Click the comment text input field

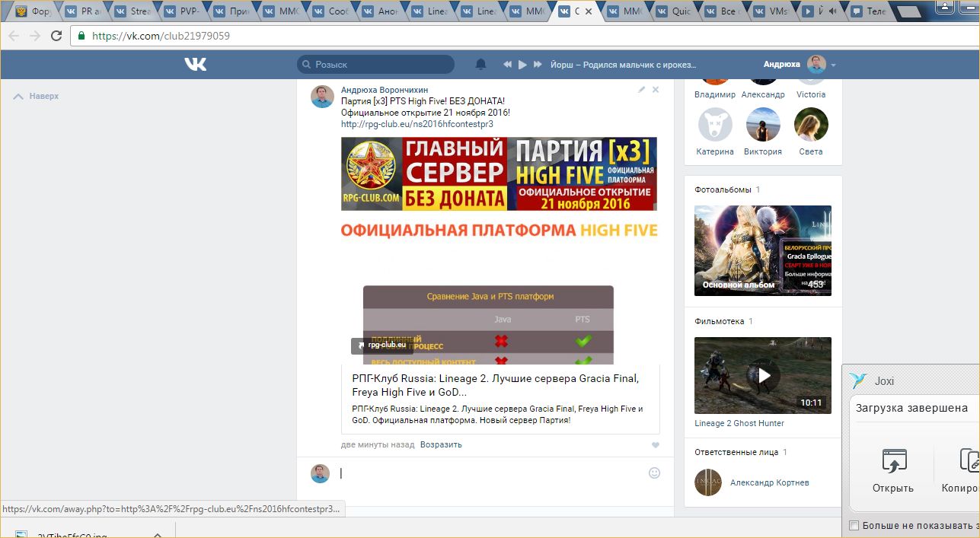[x=492, y=473]
